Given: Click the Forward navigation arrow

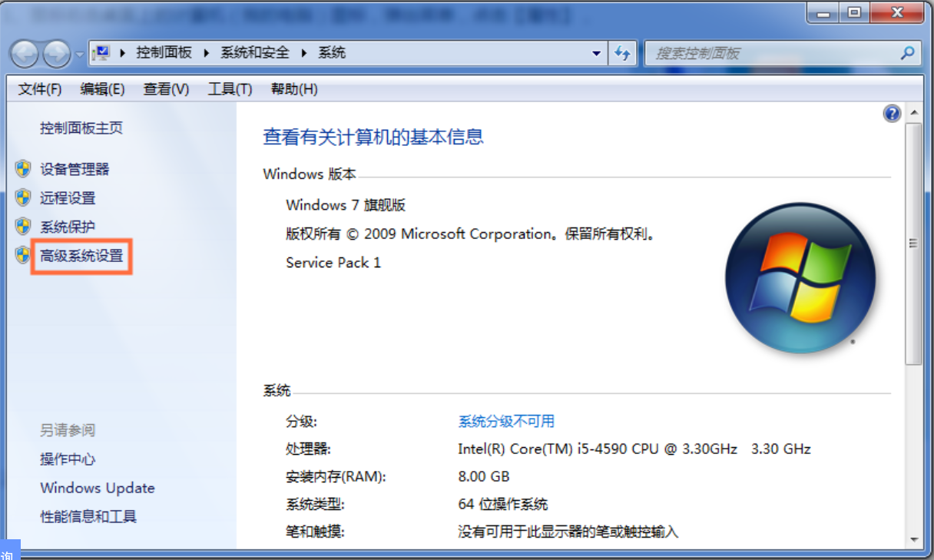Looking at the screenshot, I should 57,53.
